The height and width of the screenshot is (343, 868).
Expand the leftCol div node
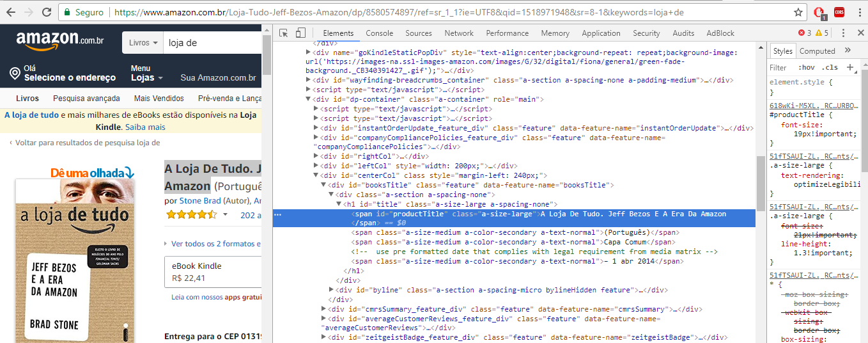point(316,166)
